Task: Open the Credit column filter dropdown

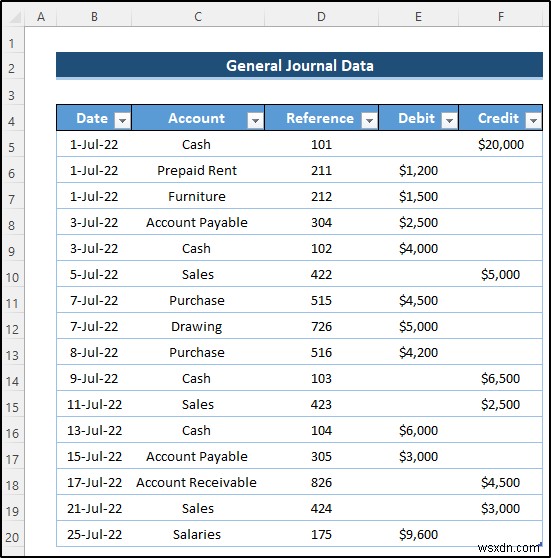Action: coord(533,120)
